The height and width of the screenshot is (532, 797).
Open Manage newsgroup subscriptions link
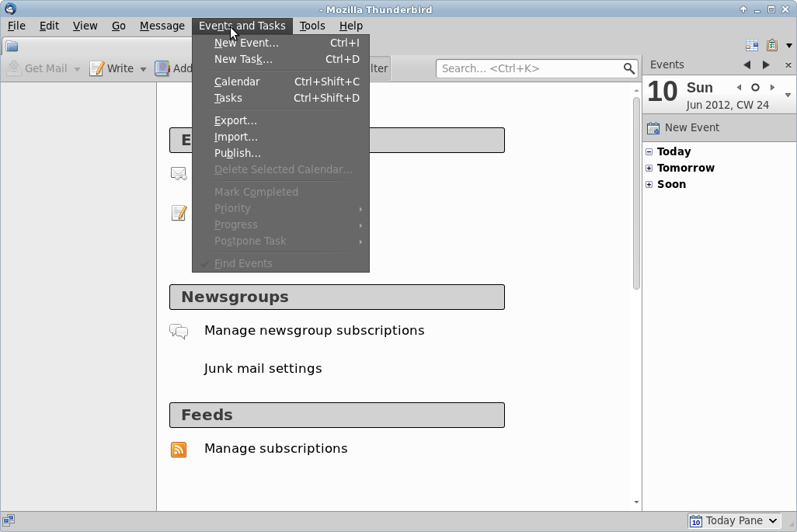coord(314,331)
